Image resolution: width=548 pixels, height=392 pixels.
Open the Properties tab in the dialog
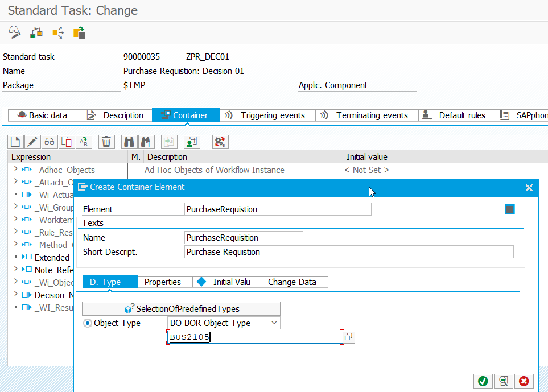click(x=164, y=282)
